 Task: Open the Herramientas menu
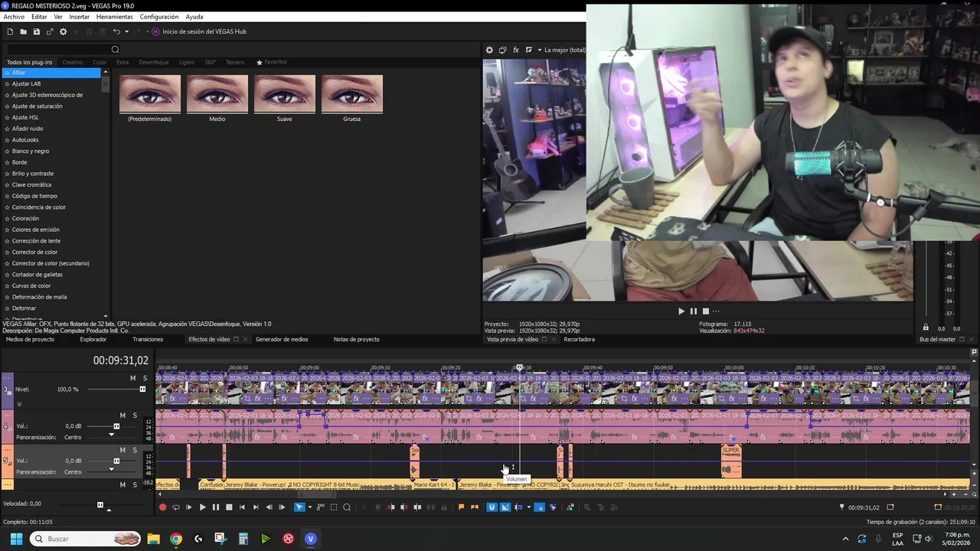pyautogui.click(x=114, y=17)
